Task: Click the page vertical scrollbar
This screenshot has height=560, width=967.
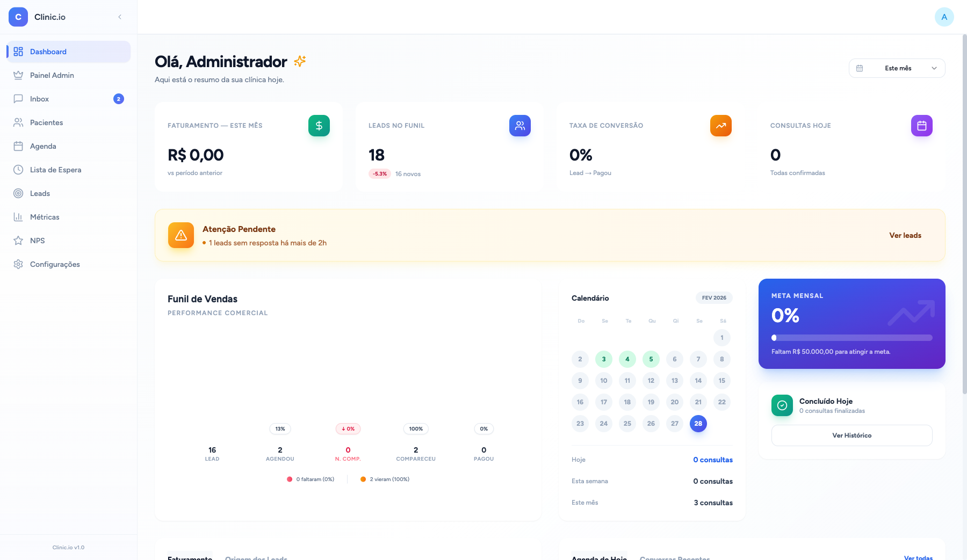Action: tap(964, 215)
